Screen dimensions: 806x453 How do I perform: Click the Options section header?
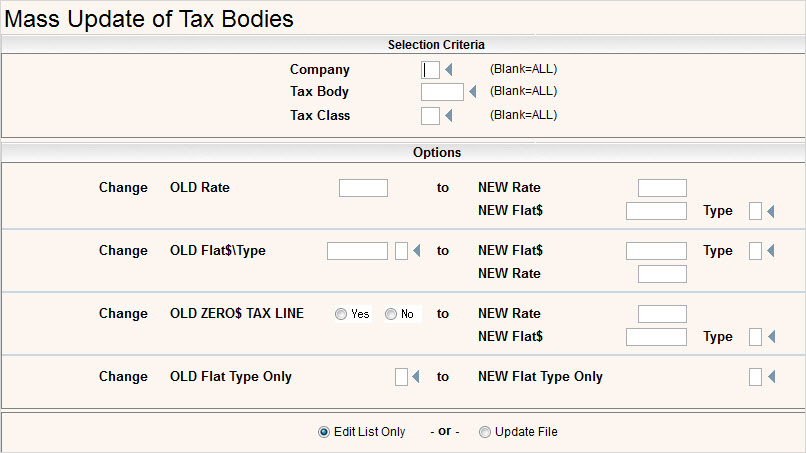click(x=437, y=152)
